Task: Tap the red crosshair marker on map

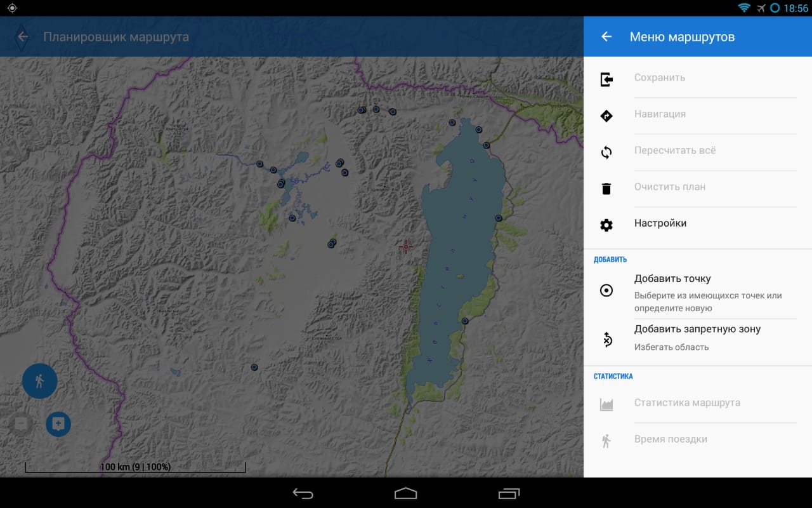Action: click(406, 247)
